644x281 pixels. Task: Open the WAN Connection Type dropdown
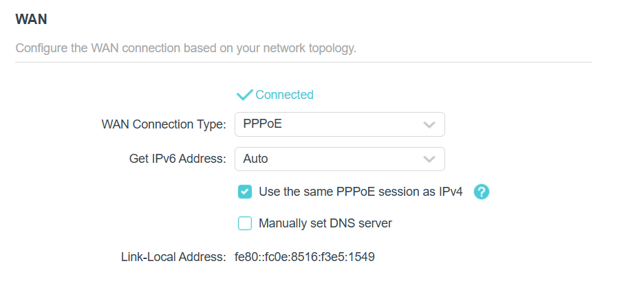340,124
